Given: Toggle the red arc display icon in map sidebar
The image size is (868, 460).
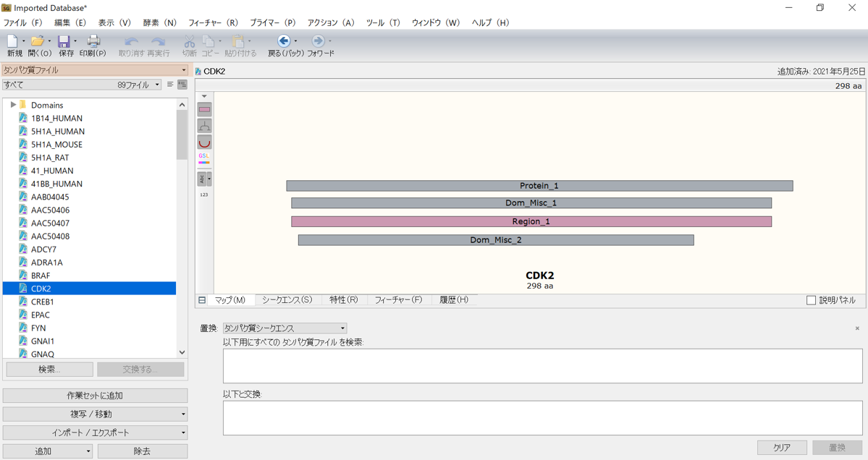Looking at the screenshot, I should click(x=204, y=142).
